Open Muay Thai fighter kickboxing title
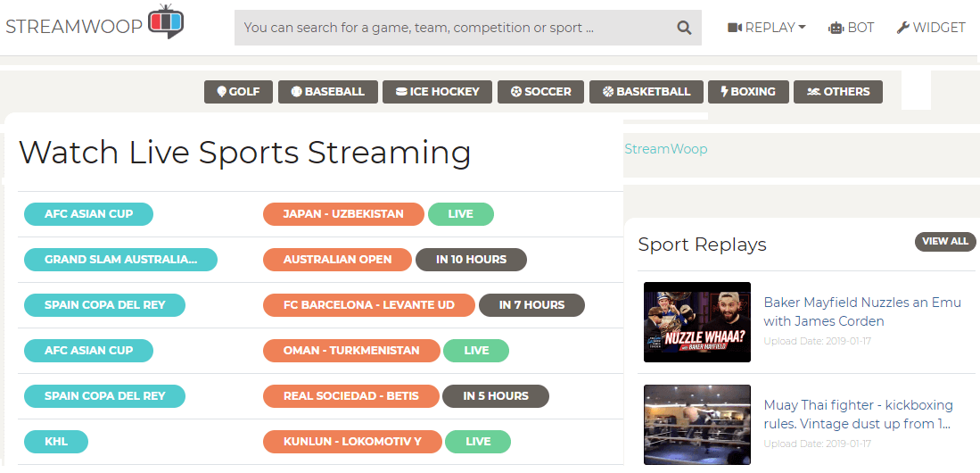Viewport: 980px width, 473px height. click(858, 414)
